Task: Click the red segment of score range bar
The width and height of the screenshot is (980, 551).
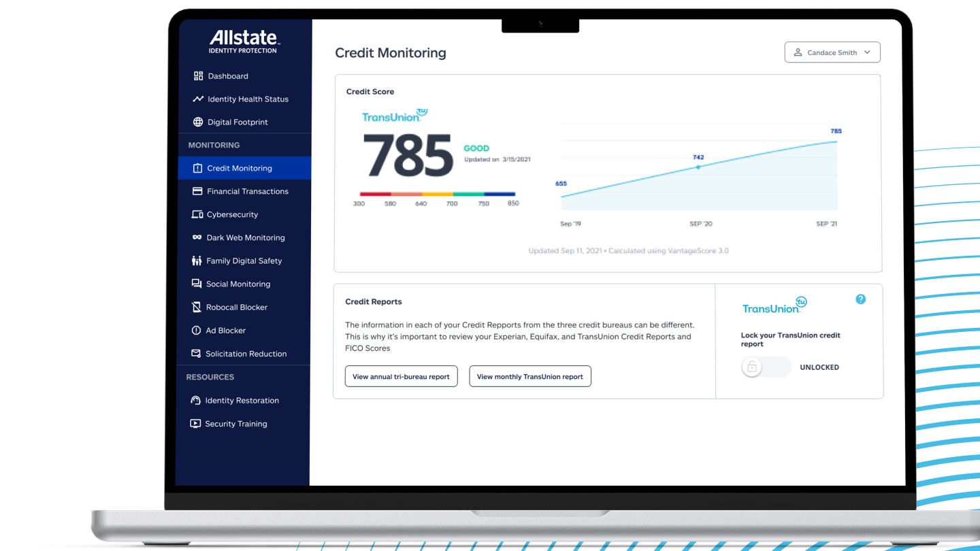Action: tap(375, 194)
